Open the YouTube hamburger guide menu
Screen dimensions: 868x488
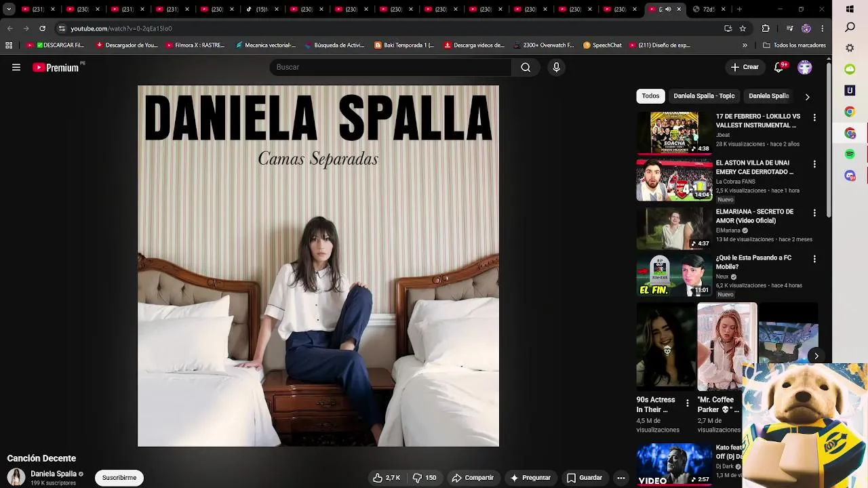coord(16,67)
